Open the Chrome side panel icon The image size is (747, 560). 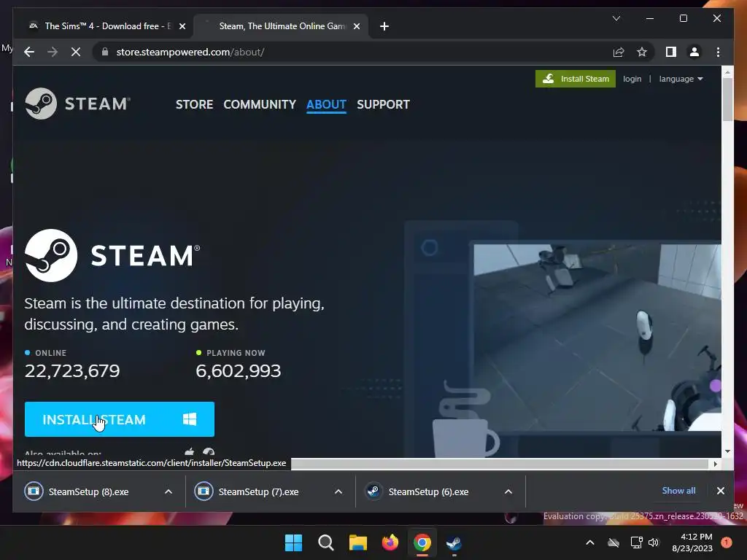(x=671, y=52)
